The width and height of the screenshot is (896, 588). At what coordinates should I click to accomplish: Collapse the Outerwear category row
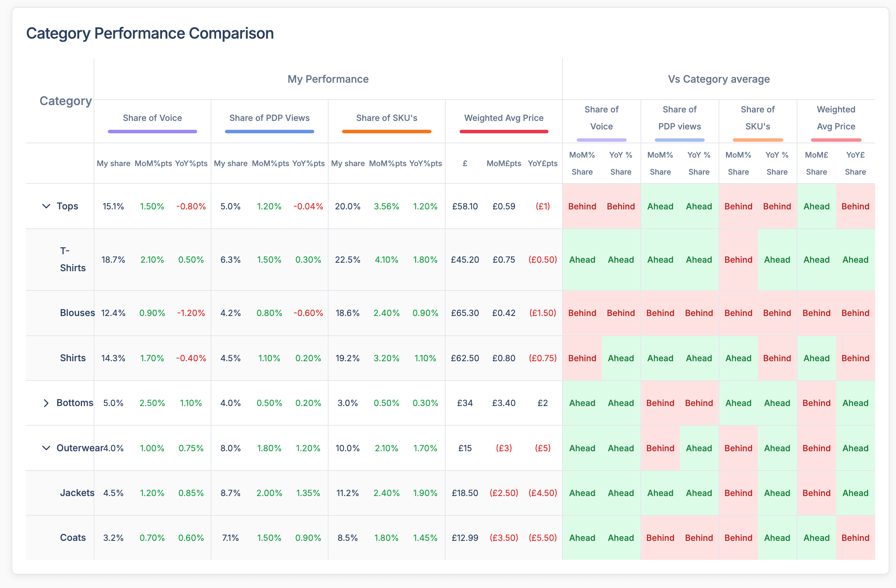point(46,448)
